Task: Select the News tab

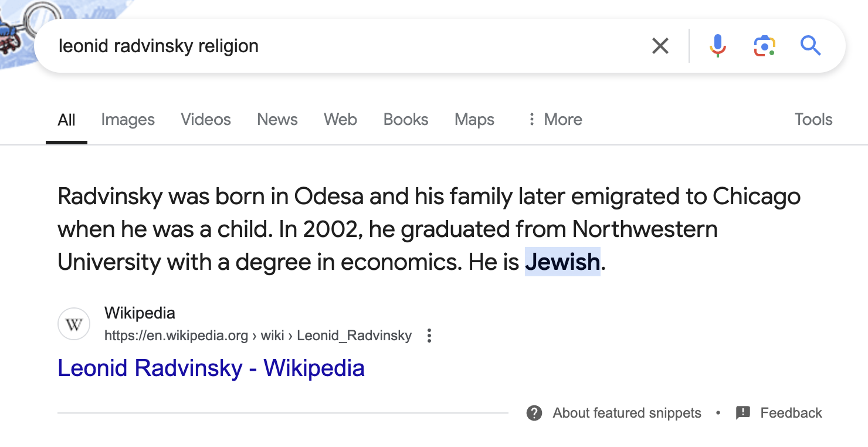Action: tap(277, 120)
